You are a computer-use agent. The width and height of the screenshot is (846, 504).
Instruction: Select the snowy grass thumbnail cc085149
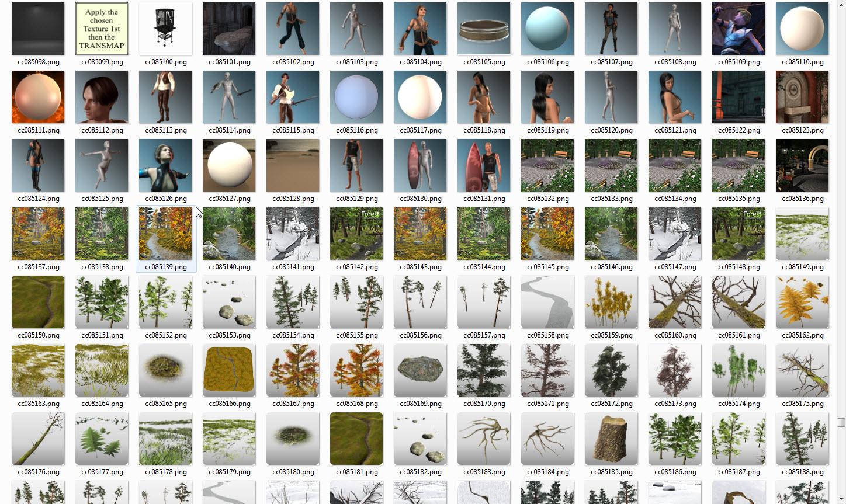802,234
